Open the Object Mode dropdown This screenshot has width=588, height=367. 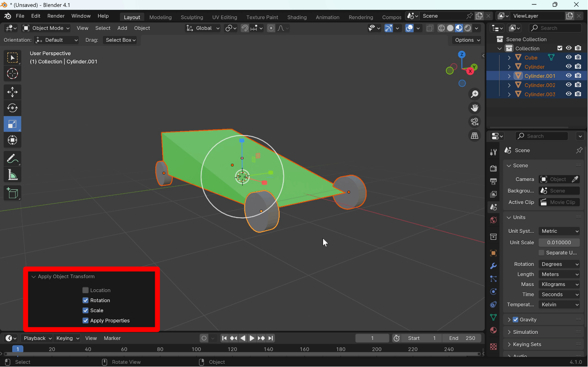pyautogui.click(x=46, y=28)
